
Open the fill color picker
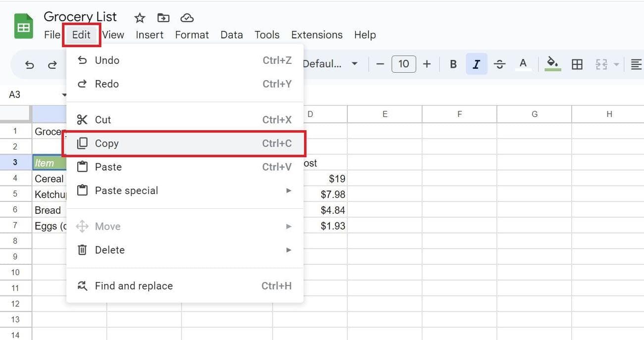[x=552, y=64]
